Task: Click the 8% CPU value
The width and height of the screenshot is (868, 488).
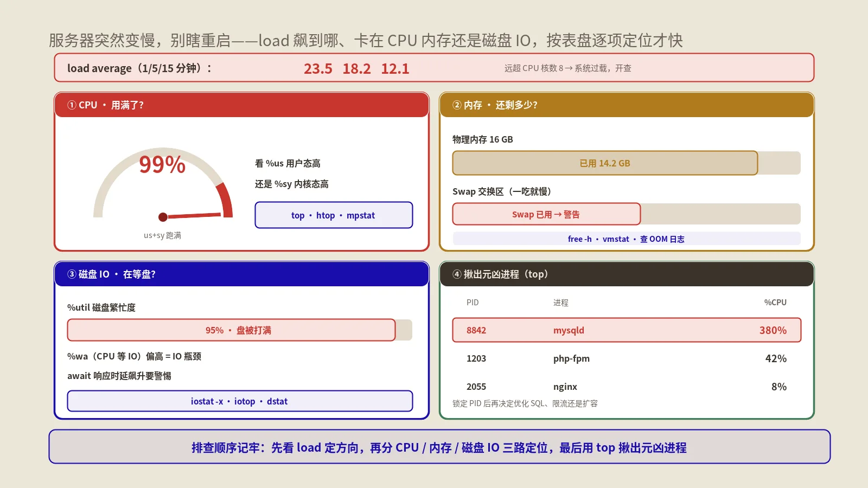Action: pos(779,387)
